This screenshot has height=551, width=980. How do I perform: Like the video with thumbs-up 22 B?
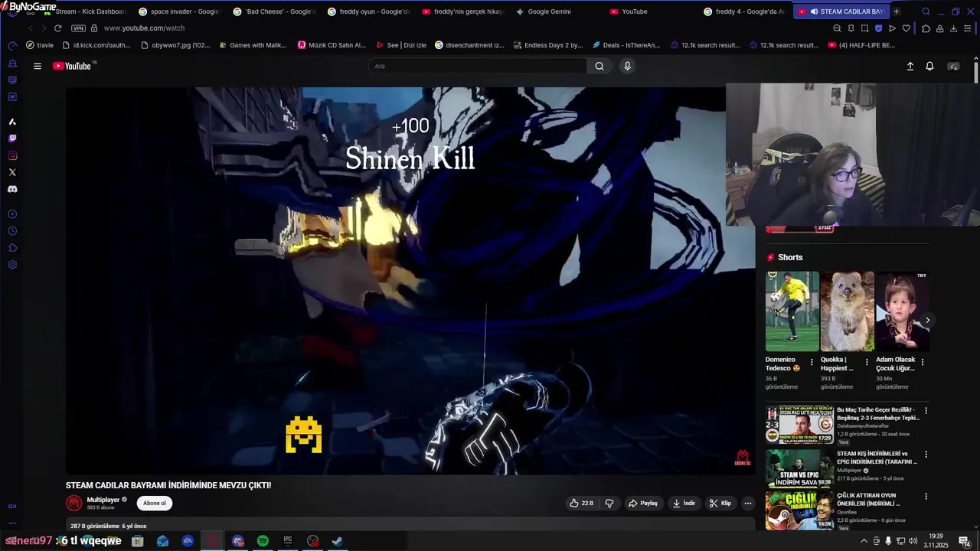coord(582,503)
